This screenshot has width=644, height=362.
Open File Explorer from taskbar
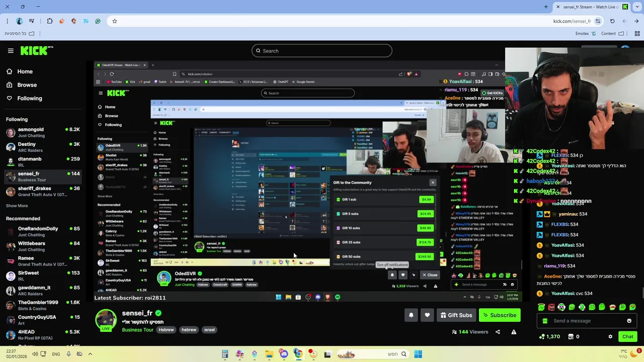tap(269, 354)
